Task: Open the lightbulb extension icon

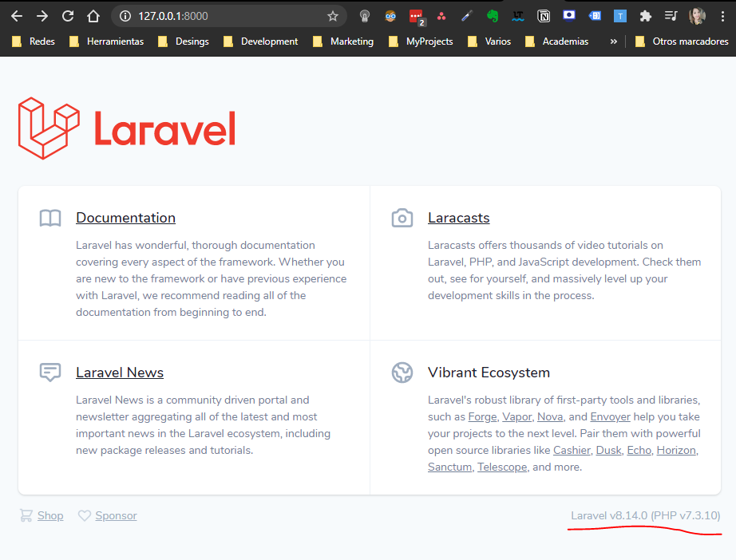Action: point(365,17)
